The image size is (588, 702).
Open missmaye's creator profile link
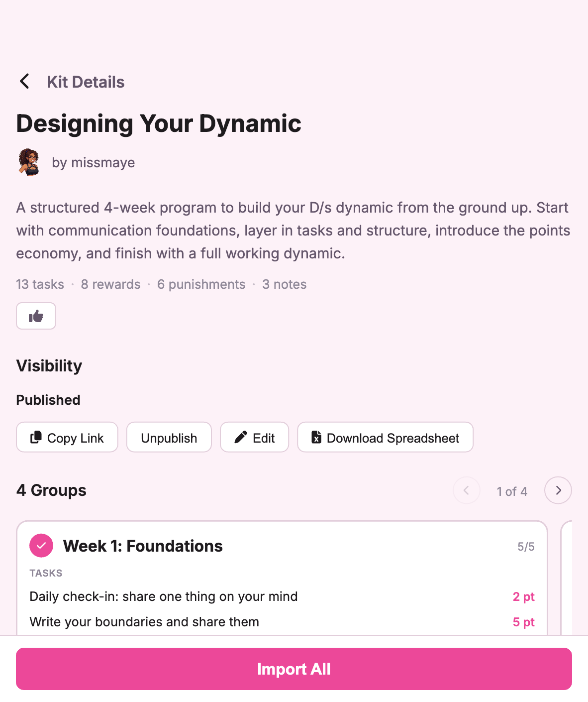[x=93, y=162]
